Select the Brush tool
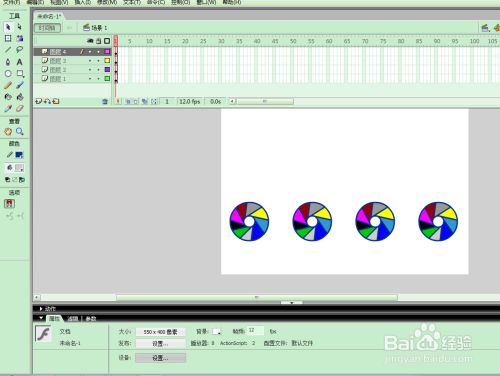This screenshot has height=376, width=500. [20, 85]
